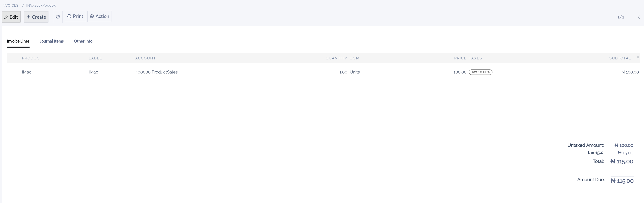Sort by the Product column header
Image resolution: width=644 pixels, height=203 pixels.
(32, 58)
